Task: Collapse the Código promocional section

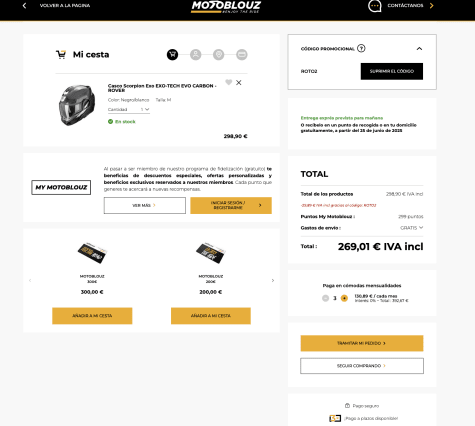Action: pos(419,49)
